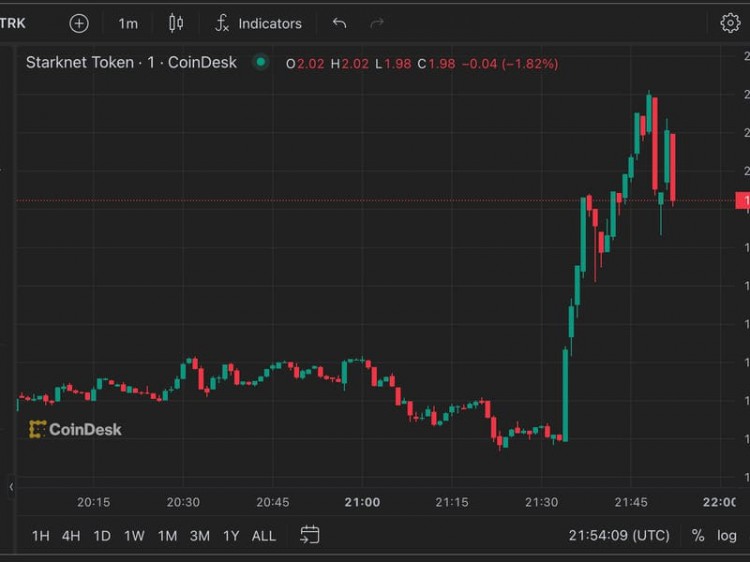Select the 3M time range
Viewport: 750px width, 562px height.
coord(199,536)
